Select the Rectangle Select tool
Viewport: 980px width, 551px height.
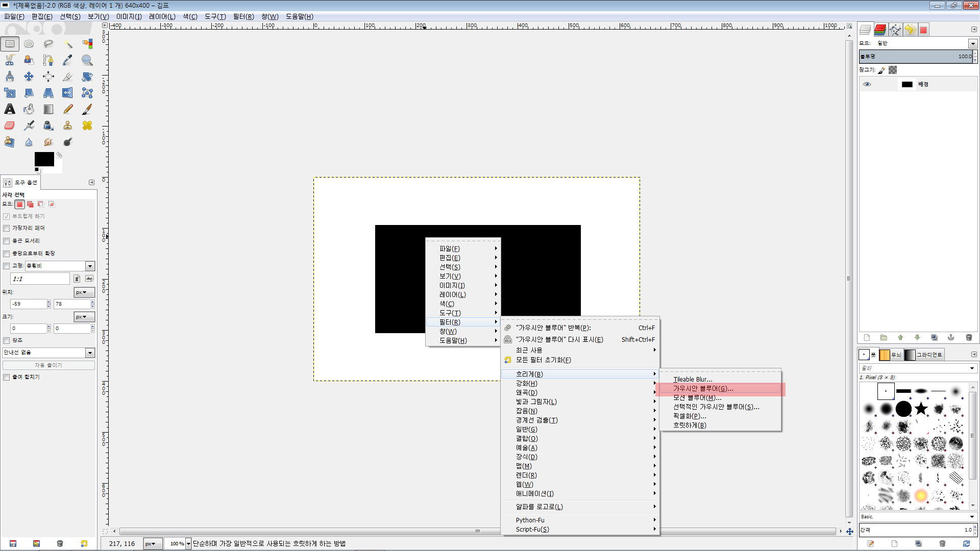click(x=10, y=44)
